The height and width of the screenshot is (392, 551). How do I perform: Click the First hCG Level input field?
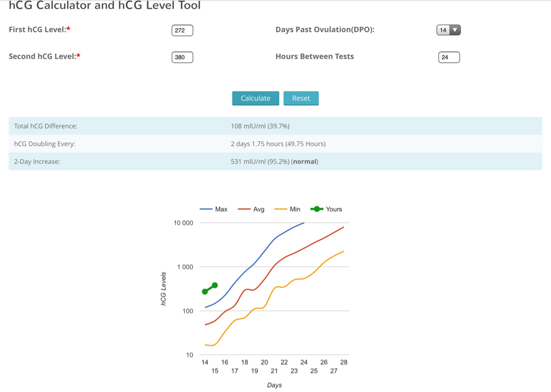[182, 31]
